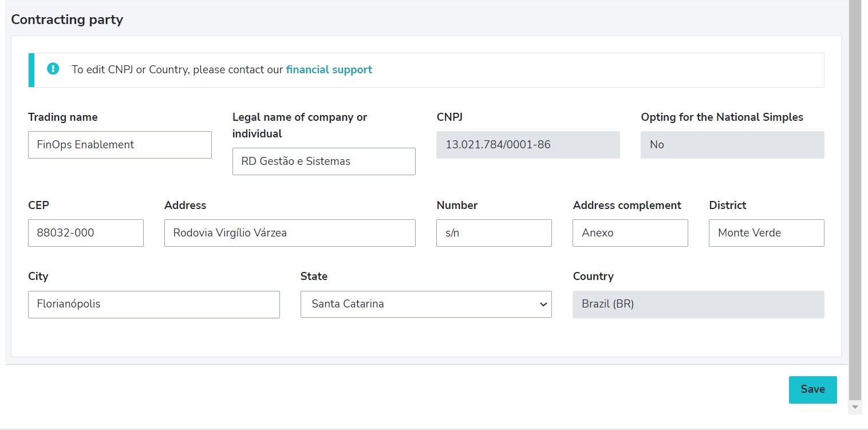Select Santa Catarina in the State combo box
The image size is (868, 430).
(x=426, y=304)
